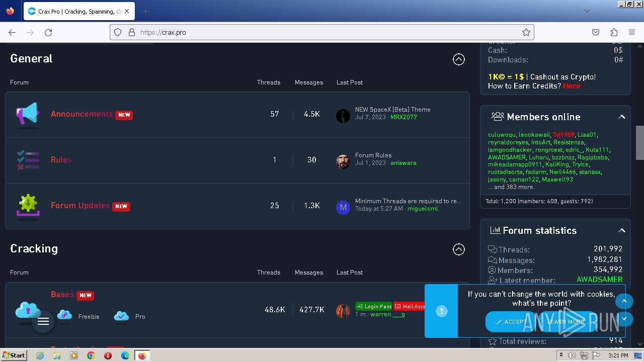Select the Crax Pro browser tab
Image resolution: width=644 pixels, height=362 pixels.
pyautogui.click(x=78, y=11)
